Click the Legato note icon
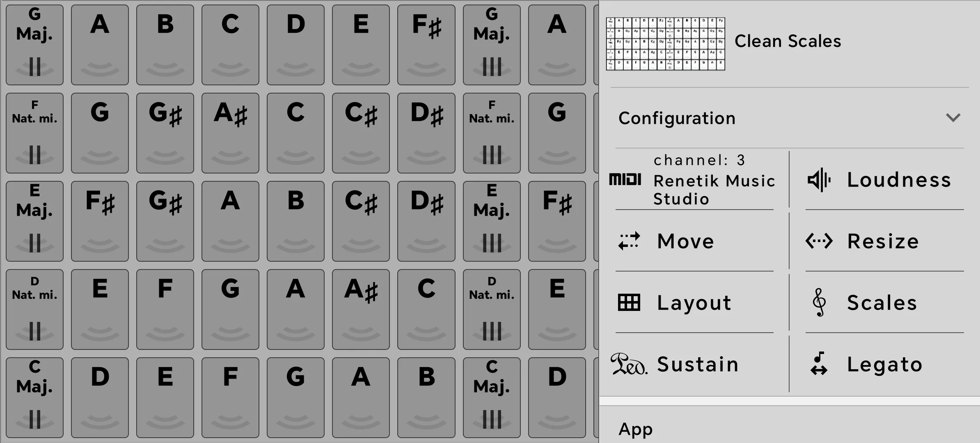 [x=819, y=363]
